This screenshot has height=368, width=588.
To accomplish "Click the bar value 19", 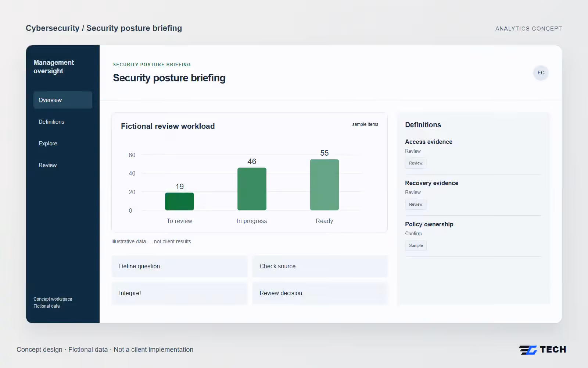I will coord(179,187).
